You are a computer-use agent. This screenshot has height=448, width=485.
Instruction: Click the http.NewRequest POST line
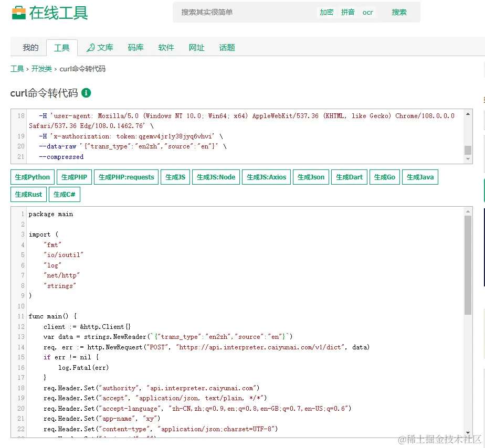tap(207, 347)
